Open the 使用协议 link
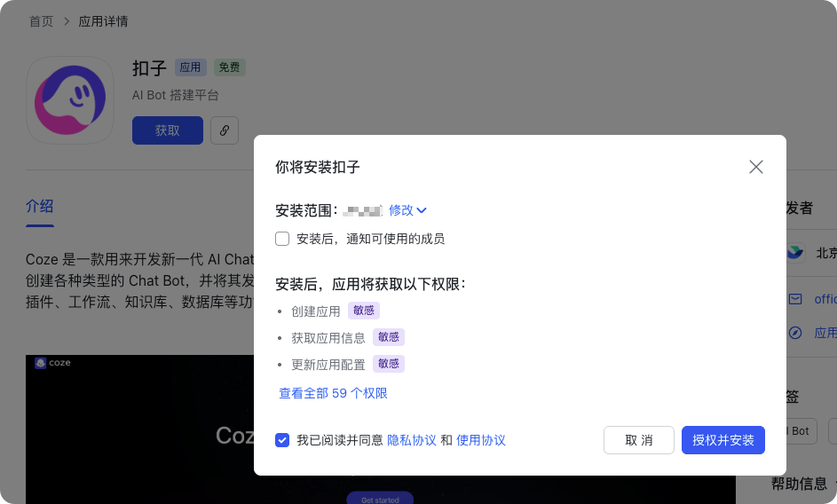This screenshot has width=837, height=504. coord(480,440)
